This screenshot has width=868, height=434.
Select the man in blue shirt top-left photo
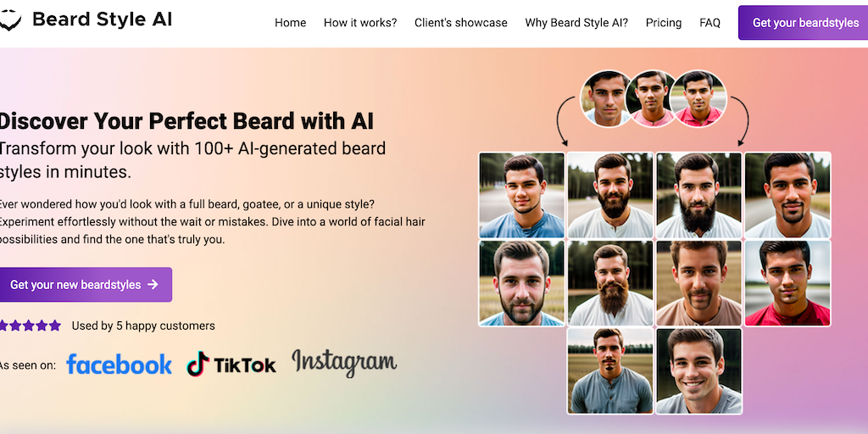(521, 195)
